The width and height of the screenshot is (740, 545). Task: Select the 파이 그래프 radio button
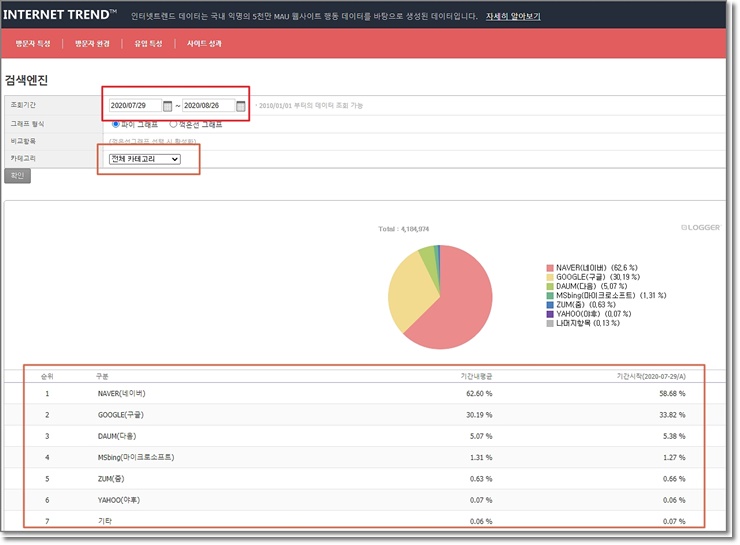click(x=116, y=125)
